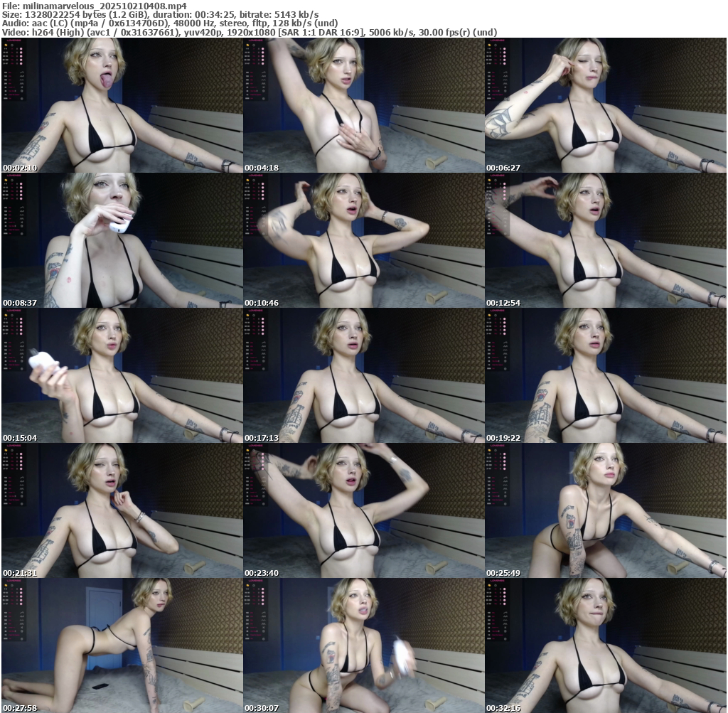The image size is (728, 713).
Task: Click the frame at 00:25:49
Action: [x=605, y=510]
